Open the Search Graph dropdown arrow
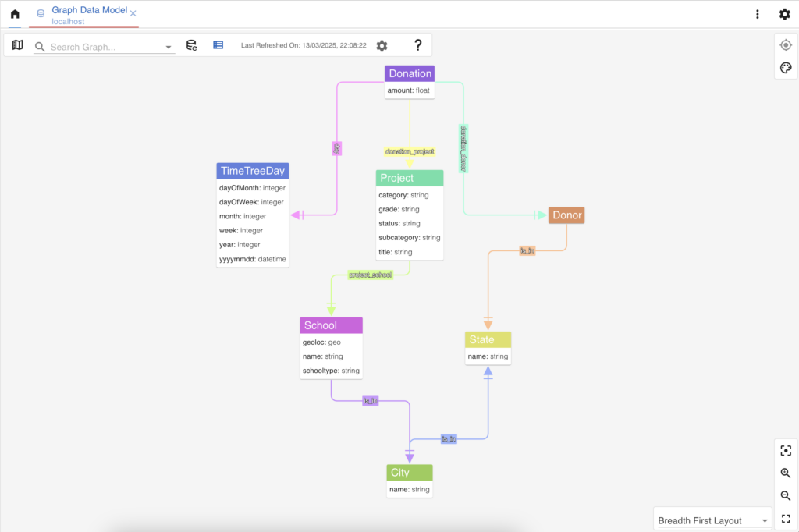 167,47
